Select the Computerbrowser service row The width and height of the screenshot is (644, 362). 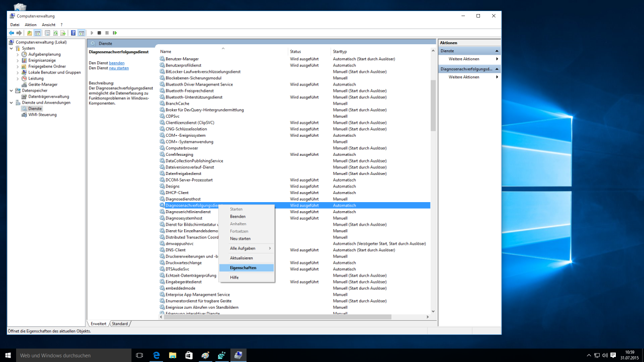295,148
